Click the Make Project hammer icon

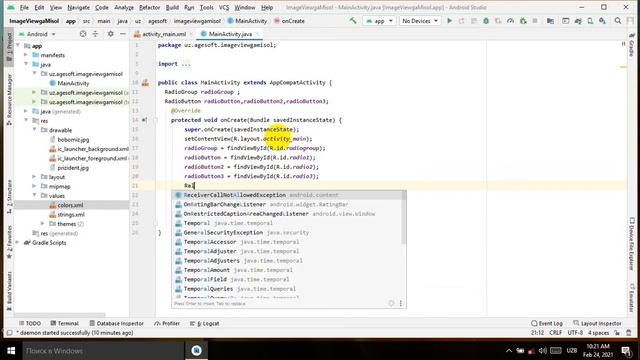click(353, 20)
